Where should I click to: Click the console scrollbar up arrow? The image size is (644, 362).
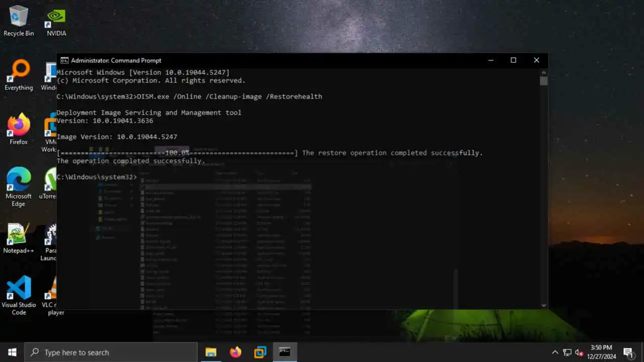point(543,72)
